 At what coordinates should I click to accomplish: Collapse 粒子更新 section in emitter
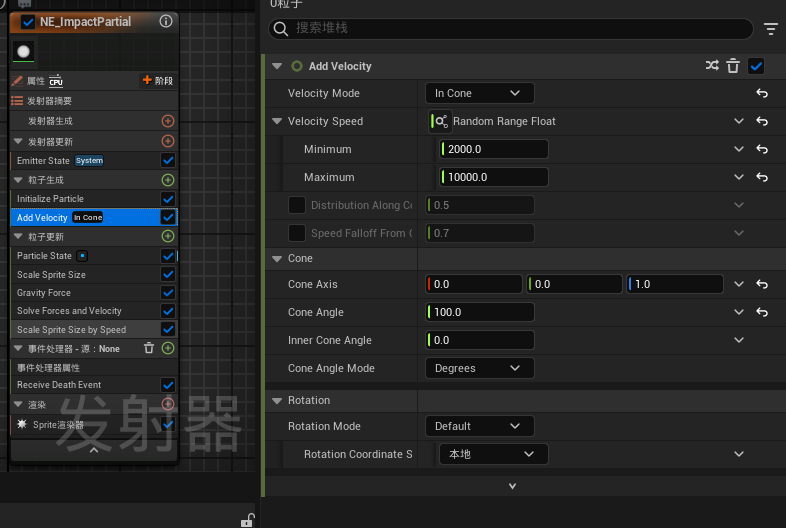19,236
